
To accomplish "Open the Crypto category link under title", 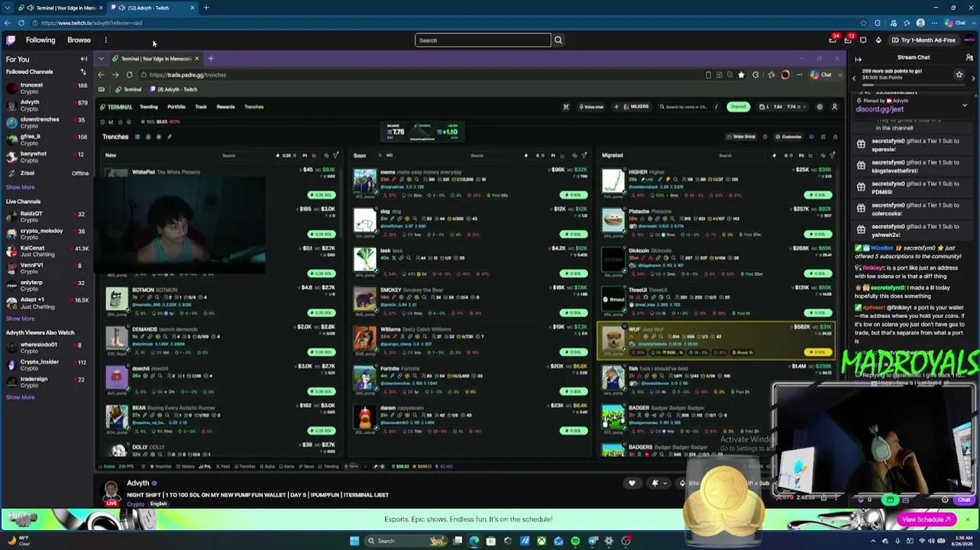I will [135, 504].
